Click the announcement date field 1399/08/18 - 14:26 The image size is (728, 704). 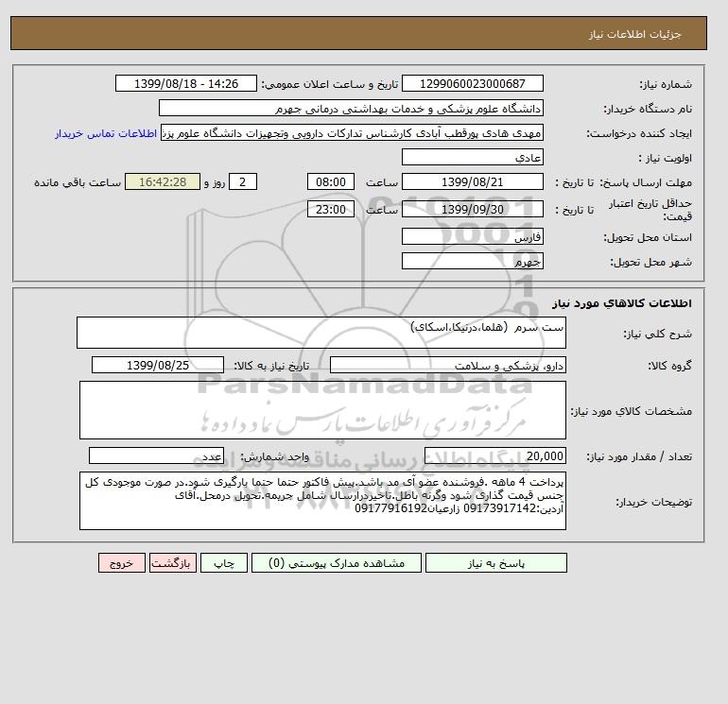pyautogui.click(x=185, y=83)
